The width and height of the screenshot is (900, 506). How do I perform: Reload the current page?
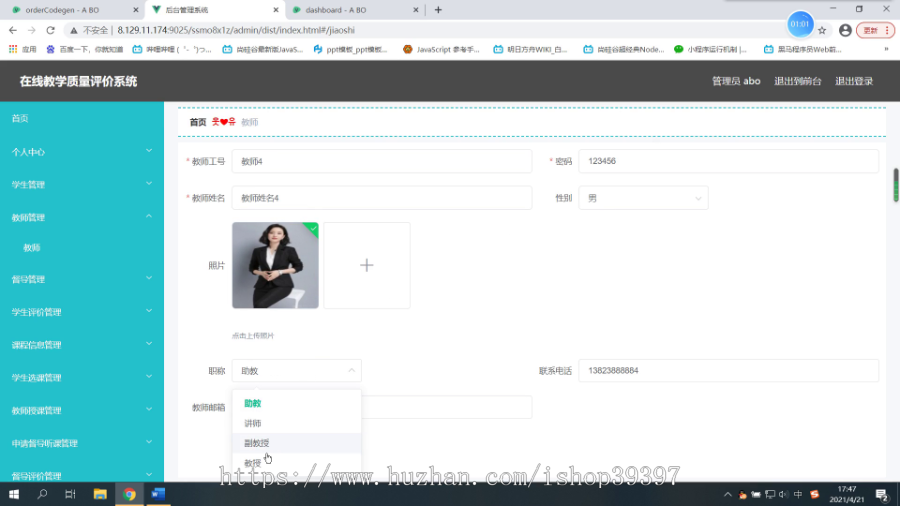pyautogui.click(x=51, y=30)
